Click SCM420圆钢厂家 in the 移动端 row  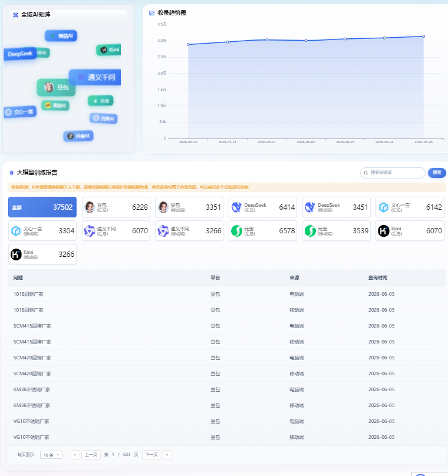(x=32, y=373)
